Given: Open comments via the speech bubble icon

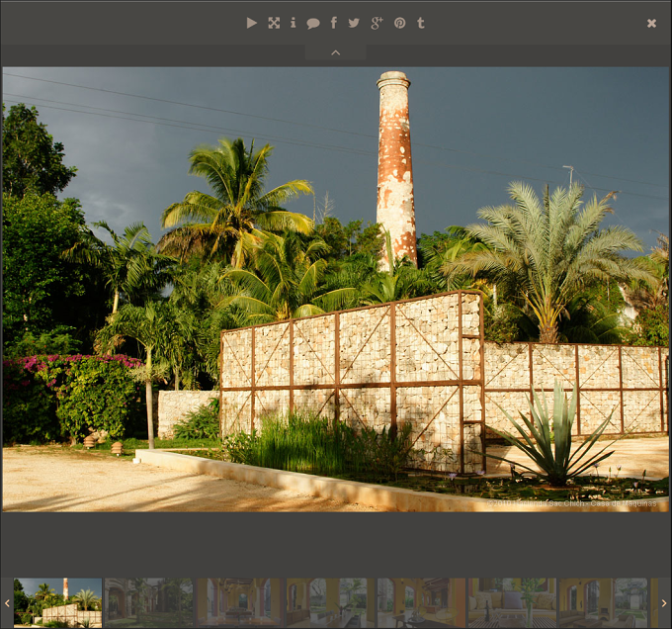Looking at the screenshot, I should point(313,23).
